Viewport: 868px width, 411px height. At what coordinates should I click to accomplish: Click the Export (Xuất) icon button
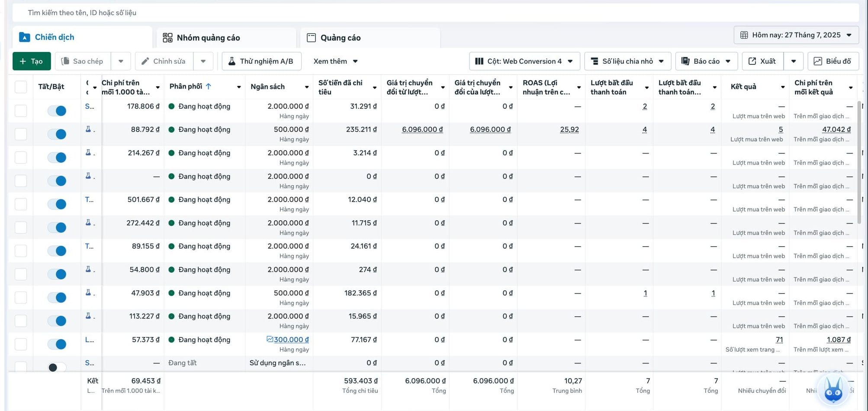pyautogui.click(x=752, y=61)
